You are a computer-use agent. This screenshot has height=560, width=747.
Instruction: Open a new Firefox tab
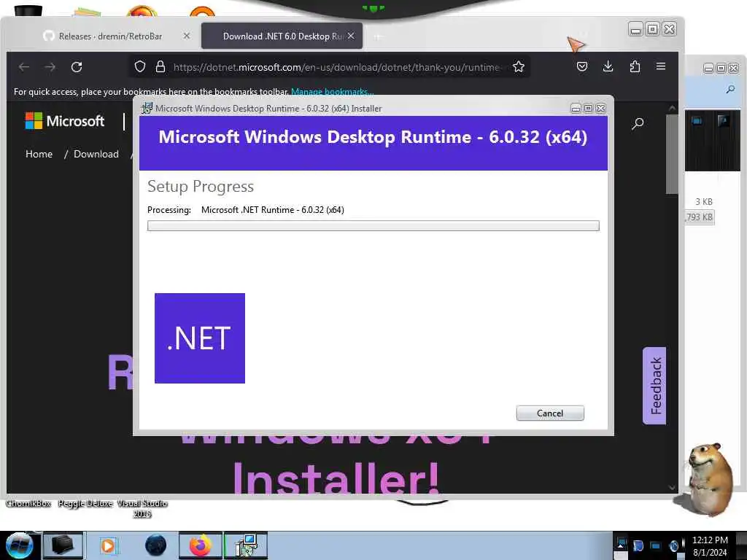[x=378, y=36]
